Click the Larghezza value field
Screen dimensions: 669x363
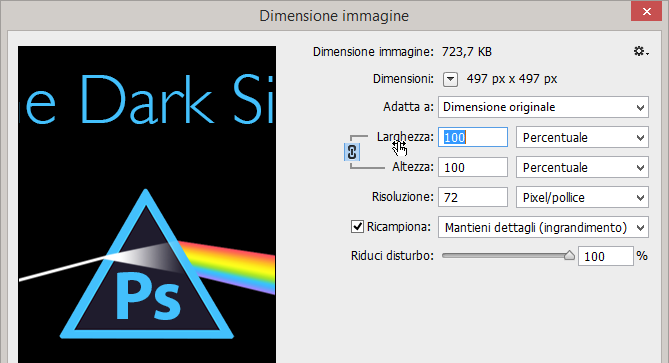point(473,137)
